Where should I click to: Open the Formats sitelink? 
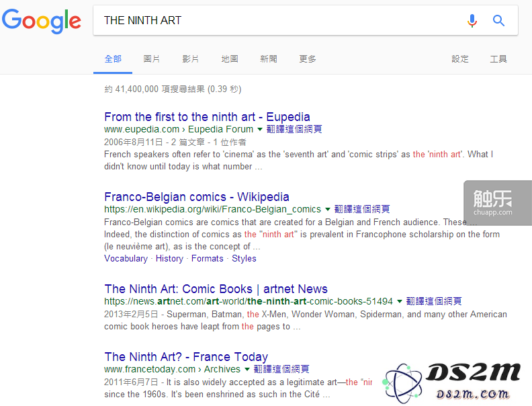coord(208,259)
